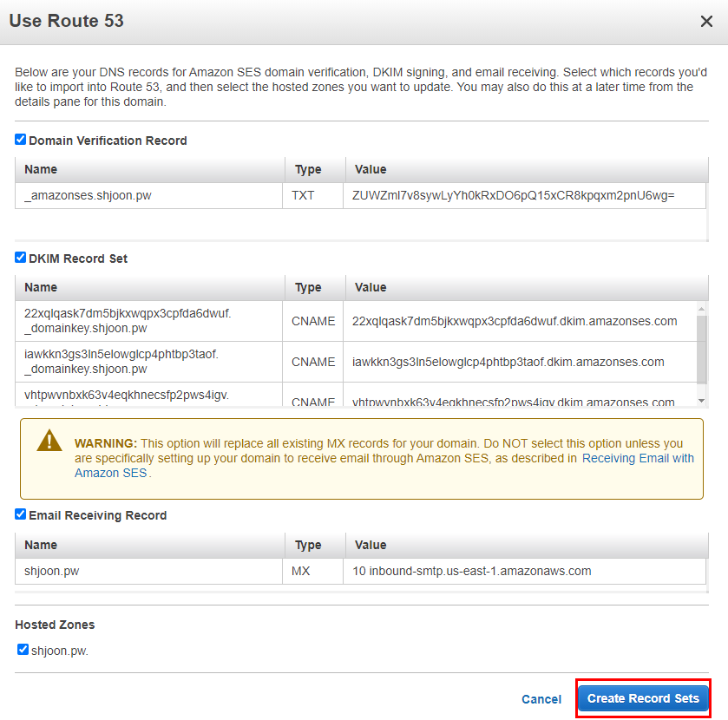Click the DKIM Record Set label

point(78,259)
